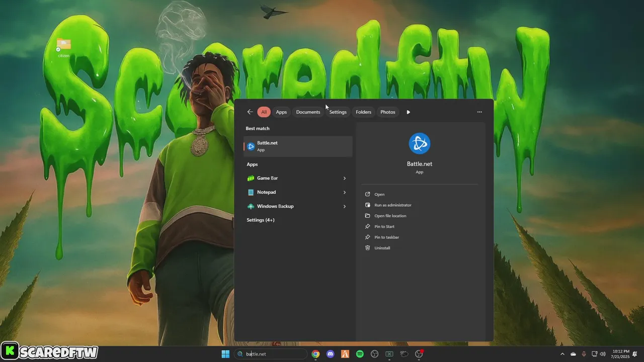644x362 pixels.
Task: Switch to the Settings filter tab
Action: [x=338, y=112]
